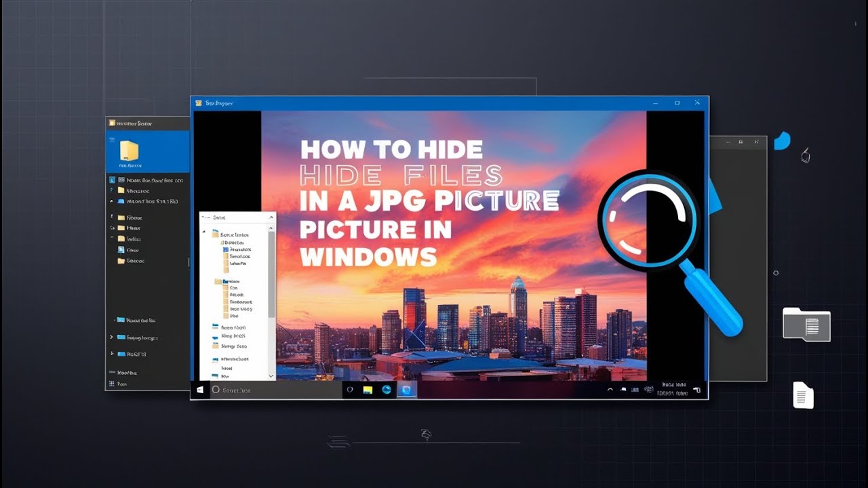This screenshot has height=488, width=868.
Task: Select the large yellow folder in dark window
Action: 129,150
